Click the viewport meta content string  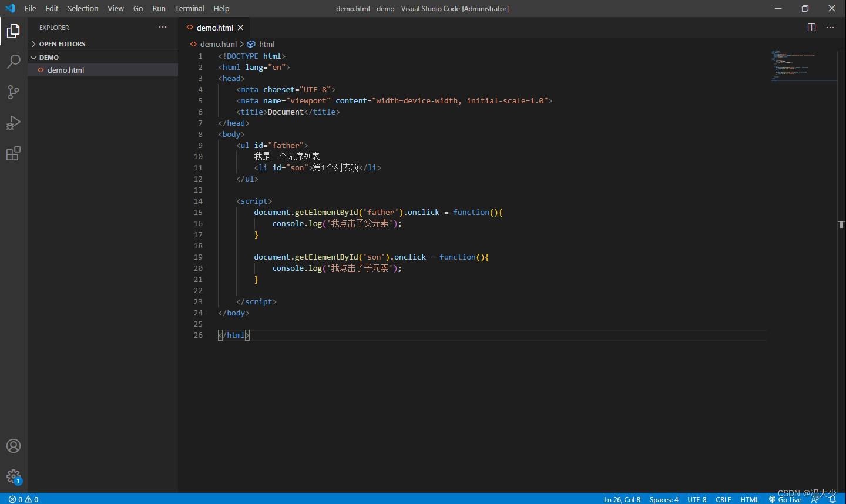pos(460,100)
